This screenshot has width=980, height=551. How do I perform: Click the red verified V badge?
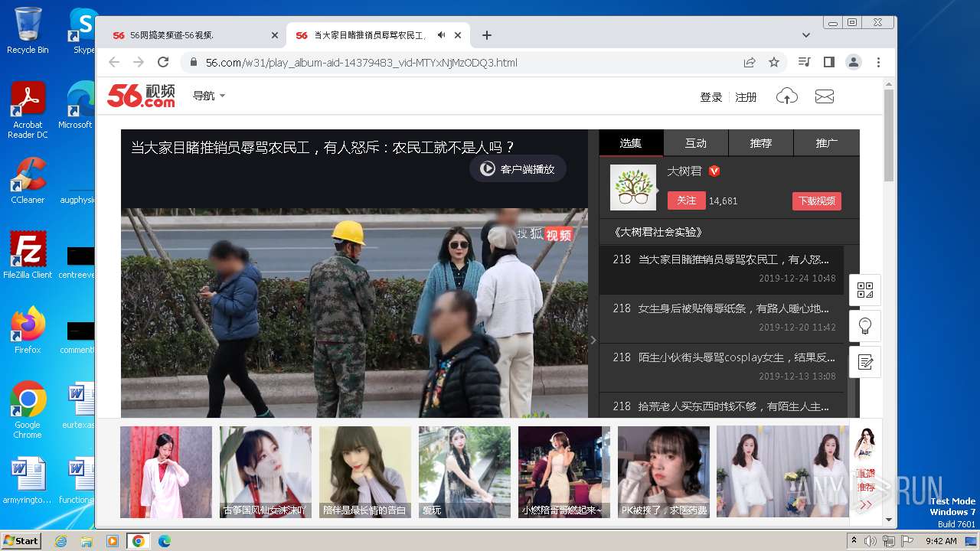click(714, 171)
